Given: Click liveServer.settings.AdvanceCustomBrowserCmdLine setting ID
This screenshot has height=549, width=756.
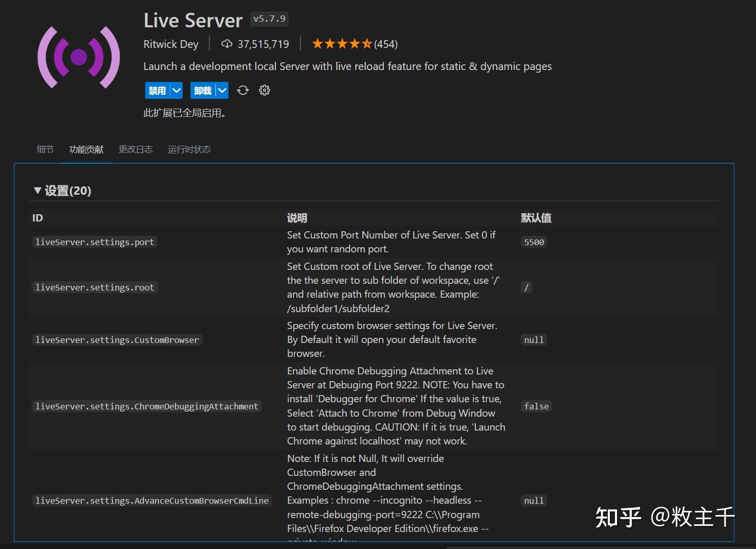Looking at the screenshot, I should (152, 501).
